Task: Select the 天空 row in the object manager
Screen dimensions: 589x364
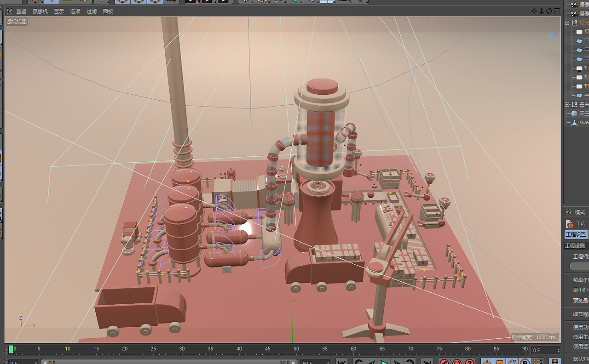Action: tap(580, 114)
